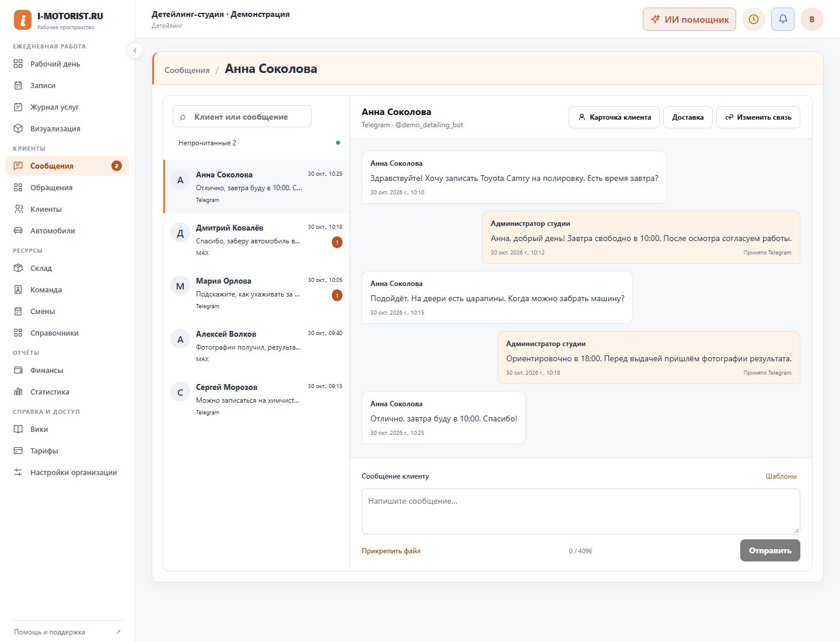Click the Склад box icon
The height and width of the screenshot is (642, 840).
point(18,268)
